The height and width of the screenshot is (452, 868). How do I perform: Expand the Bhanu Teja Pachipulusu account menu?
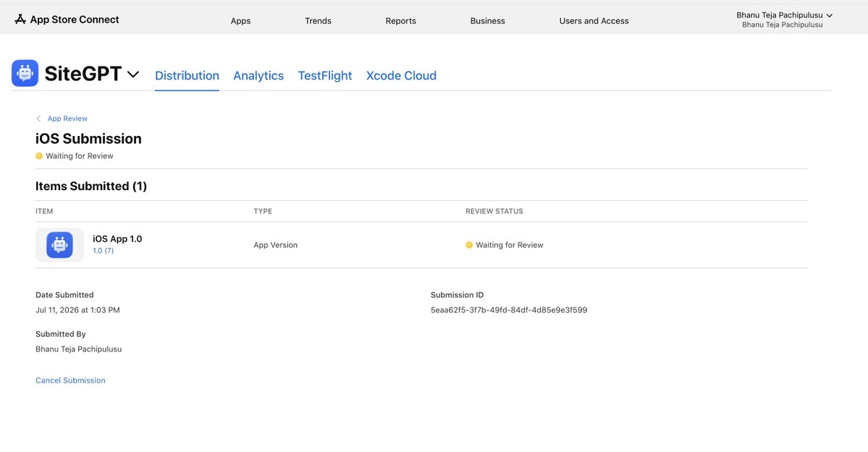(x=784, y=20)
